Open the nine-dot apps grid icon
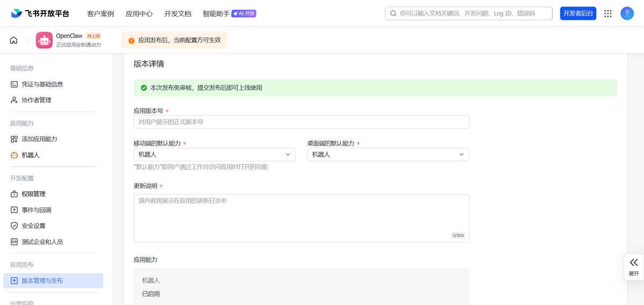The width and height of the screenshot is (644, 305). pyautogui.click(x=608, y=13)
